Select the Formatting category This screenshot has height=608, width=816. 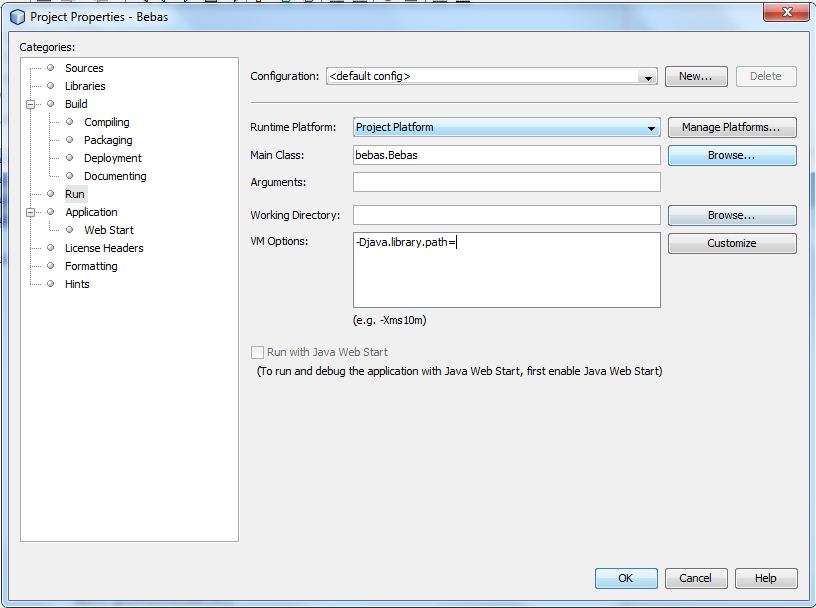tap(91, 266)
